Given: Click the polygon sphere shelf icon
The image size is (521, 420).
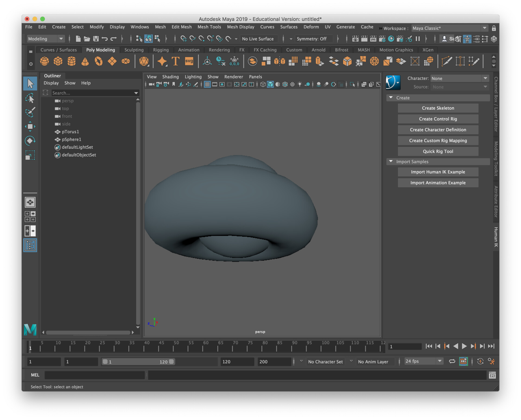Looking at the screenshot, I should (45, 61).
